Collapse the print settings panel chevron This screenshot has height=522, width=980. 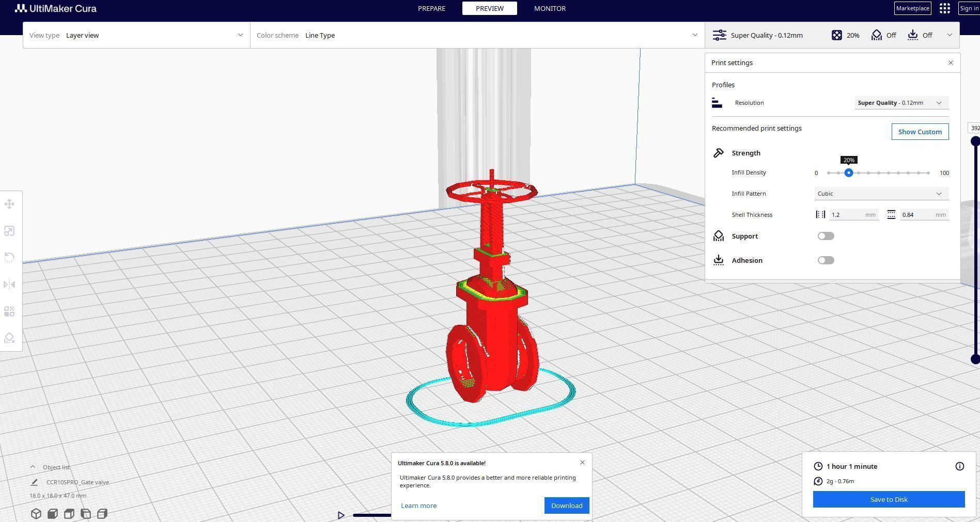pyautogui.click(x=950, y=35)
